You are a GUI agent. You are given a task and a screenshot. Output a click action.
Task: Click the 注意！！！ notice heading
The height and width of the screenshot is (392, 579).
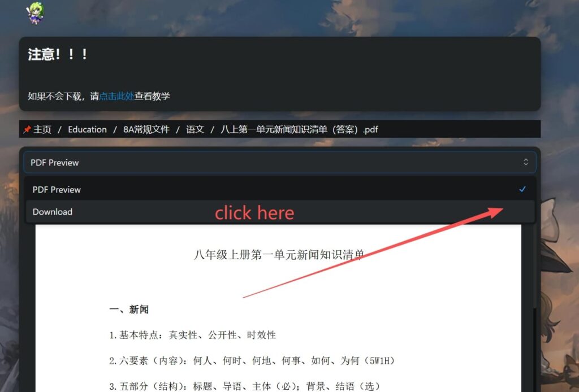point(58,54)
